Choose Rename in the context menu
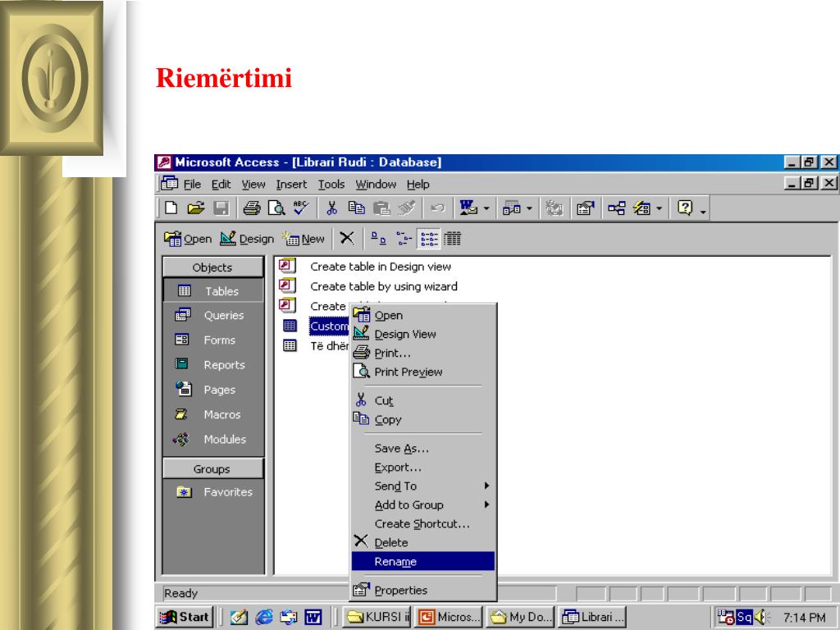This screenshot has width=840, height=630. [x=422, y=561]
